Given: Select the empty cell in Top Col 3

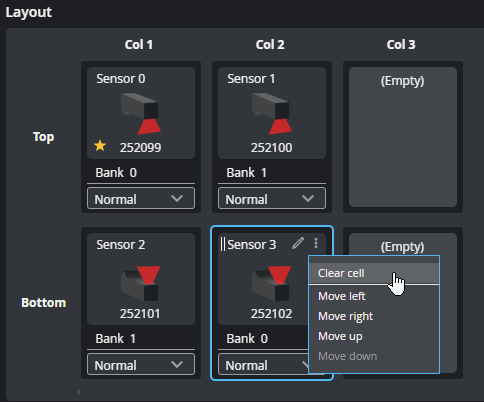Looking at the screenshot, I should point(403,137).
